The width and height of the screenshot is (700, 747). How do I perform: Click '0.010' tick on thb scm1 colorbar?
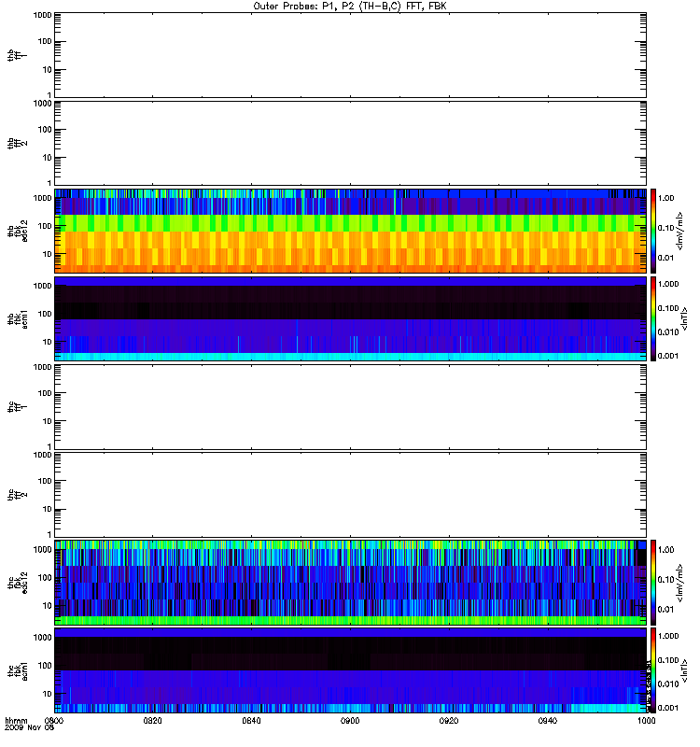pos(668,332)
